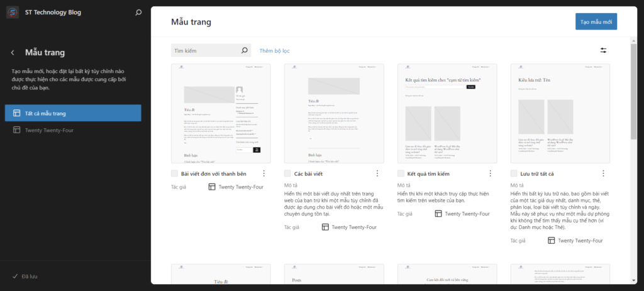Click the Tạo mẫu mới button
Viewport: 644px width, 291px height.
pos(596,21)
